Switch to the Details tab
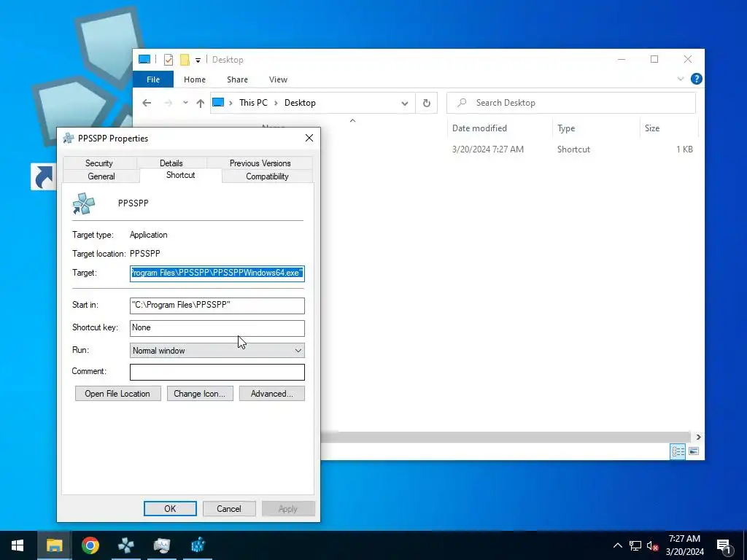This screenshot has width=747, height=560. click(171, 163)
